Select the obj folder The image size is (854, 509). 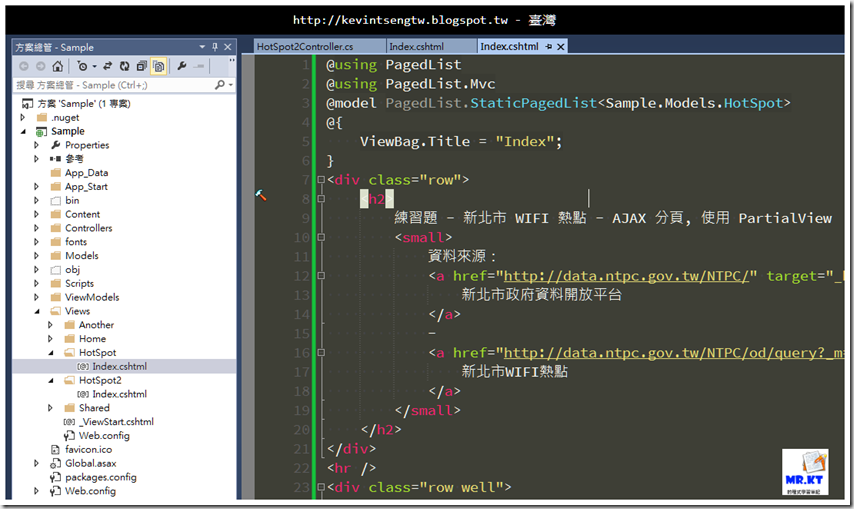coord(65,269)
